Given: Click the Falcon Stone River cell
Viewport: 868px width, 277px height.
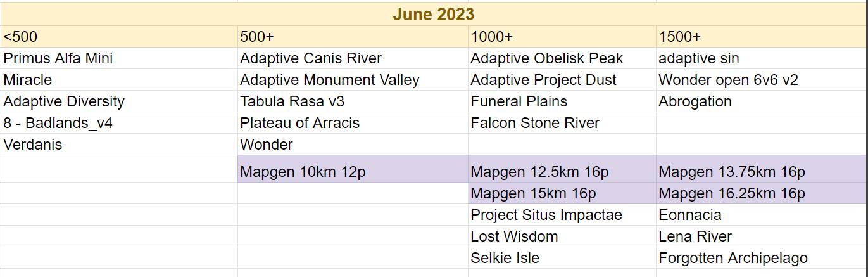Looking at the screenshot, I should 562,123.
